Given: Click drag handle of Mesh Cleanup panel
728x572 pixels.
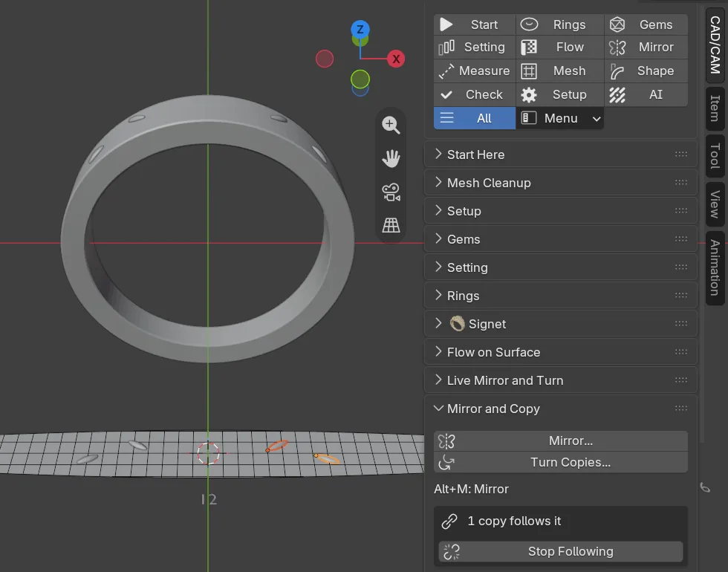Looking at the screenshot, I should pyautogui.click(x=681, y=183).
